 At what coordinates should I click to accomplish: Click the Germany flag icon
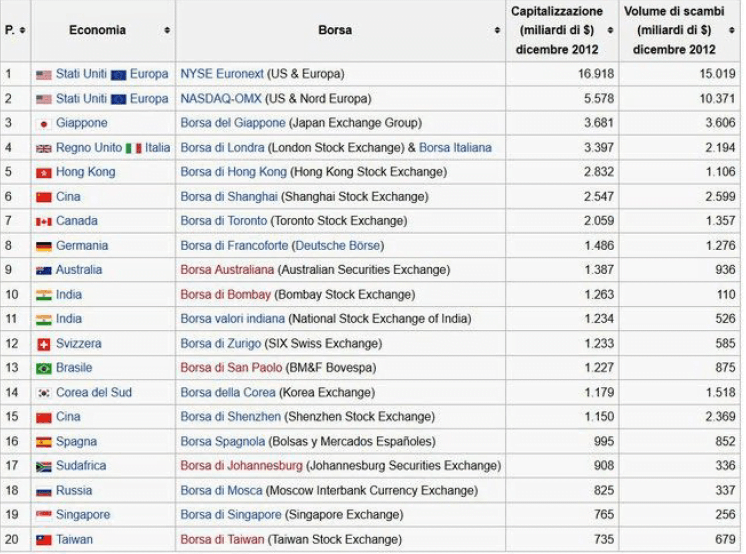point(44,246)
